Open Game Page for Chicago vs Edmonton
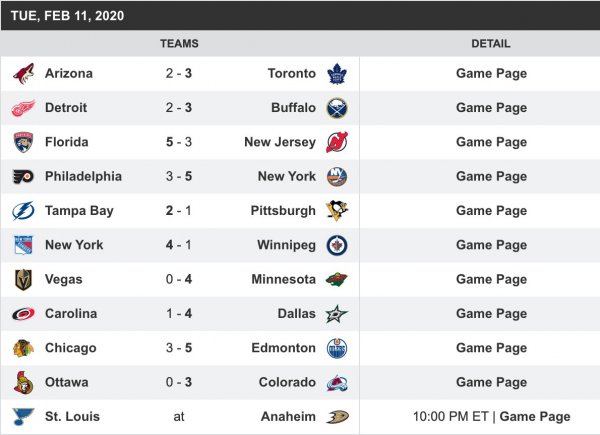 pyautogui.click(x=491, y=348)
